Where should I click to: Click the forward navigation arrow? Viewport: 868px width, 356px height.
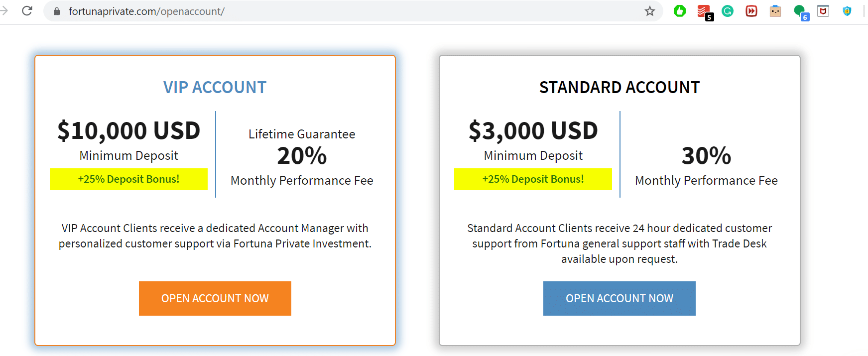pyautogui.click(x=4, y=11)
